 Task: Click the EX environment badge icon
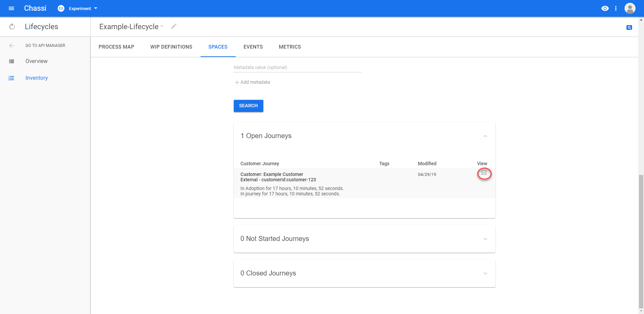(x=61, y=8)
